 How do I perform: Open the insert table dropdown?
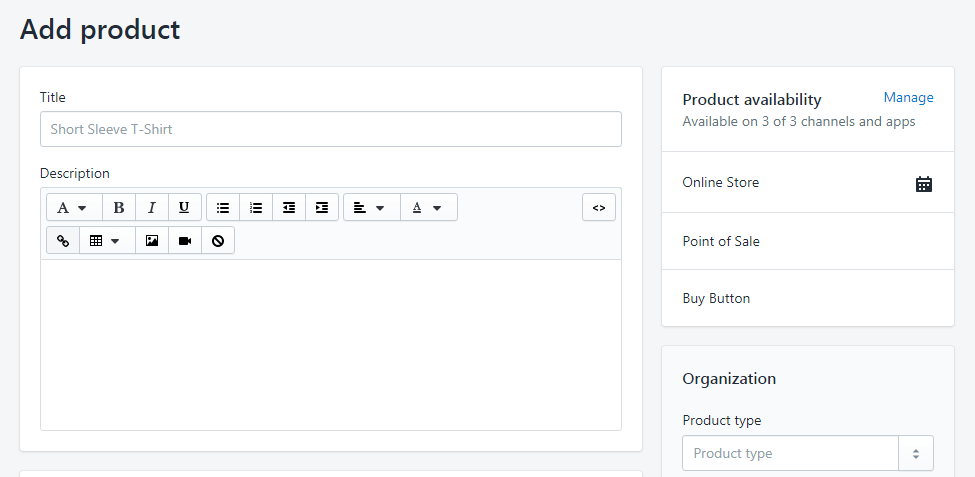(x=107, y=241)
